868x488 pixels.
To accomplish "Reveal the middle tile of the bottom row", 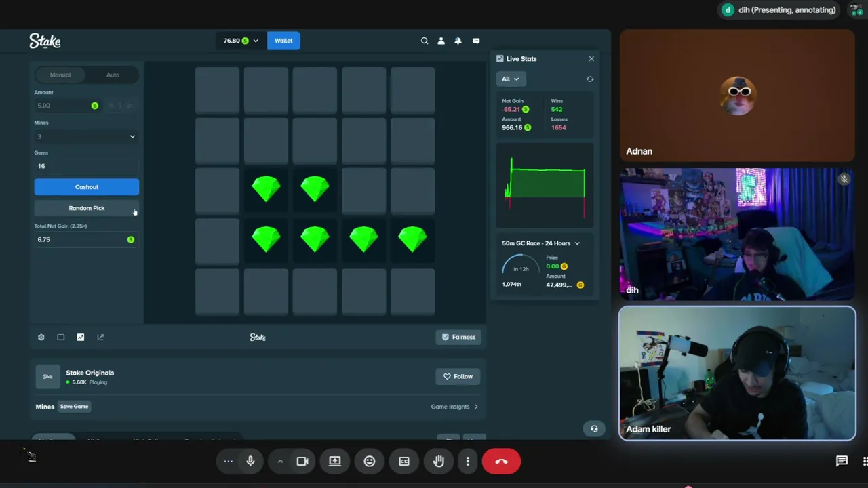I will pyautogui.click(x=315, y=291).
